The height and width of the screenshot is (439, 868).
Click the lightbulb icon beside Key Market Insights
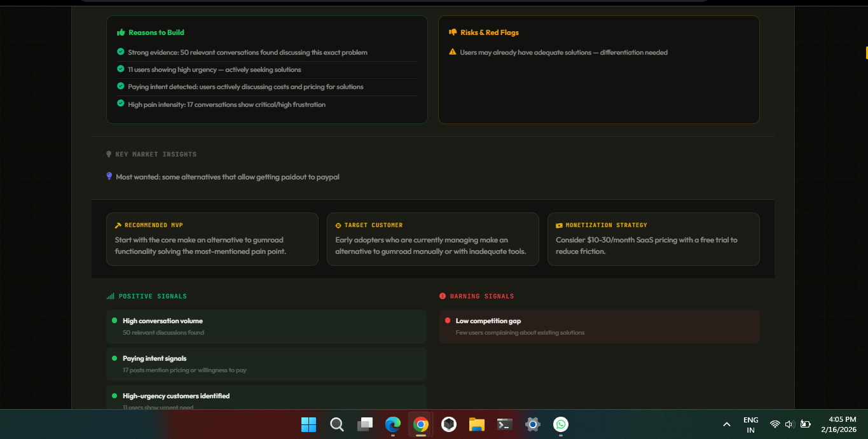click(109, 154)
